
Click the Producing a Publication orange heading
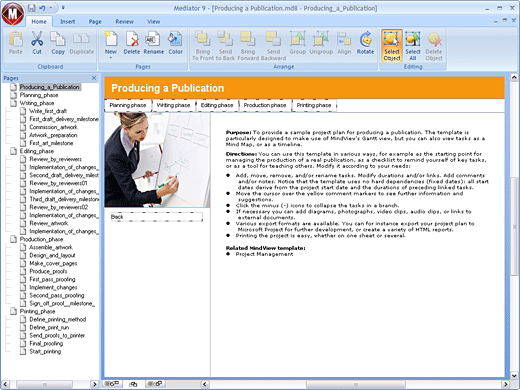168,88
